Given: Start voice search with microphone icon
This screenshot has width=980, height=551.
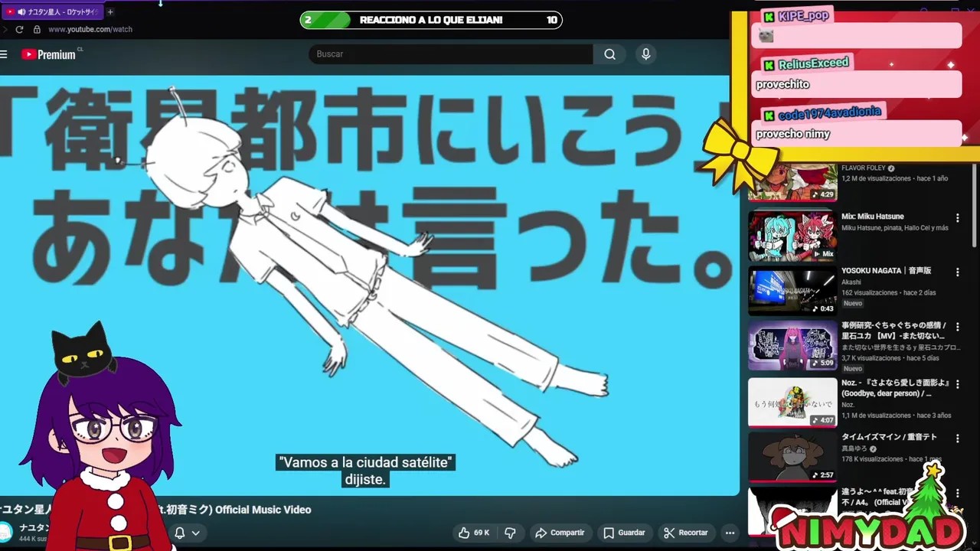Looking at the screenshot, I should [645, 54].
